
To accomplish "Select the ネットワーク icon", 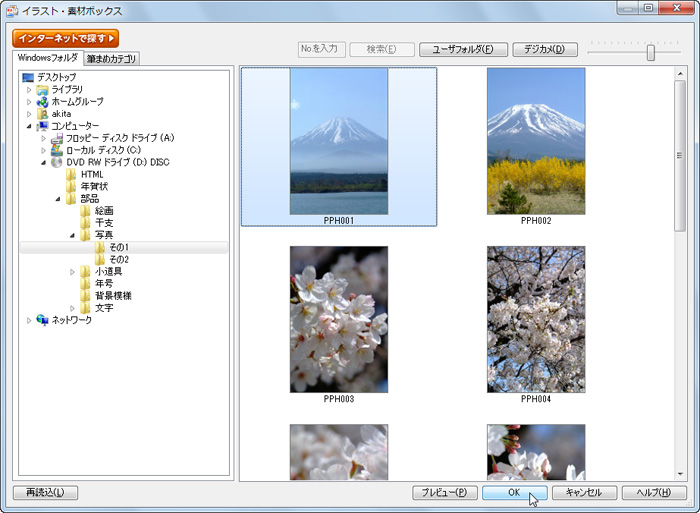I will click(42, 320).
